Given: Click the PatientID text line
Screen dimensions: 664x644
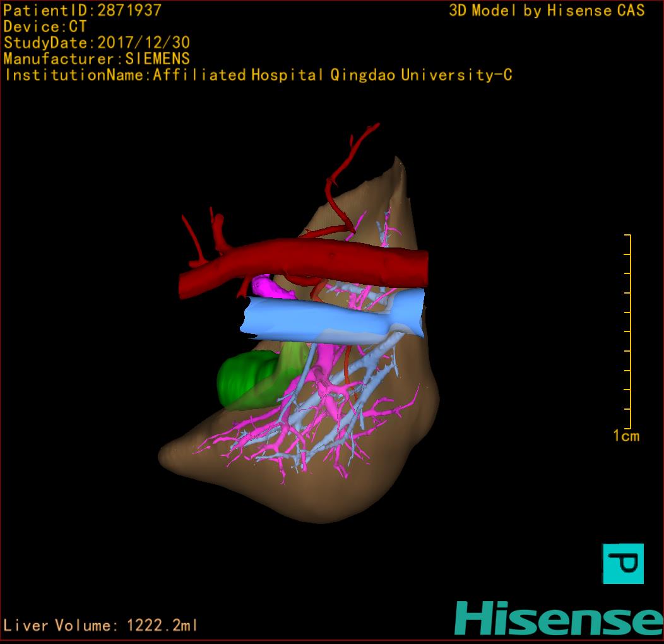Looking at the screenshot, I should [83, 11].
